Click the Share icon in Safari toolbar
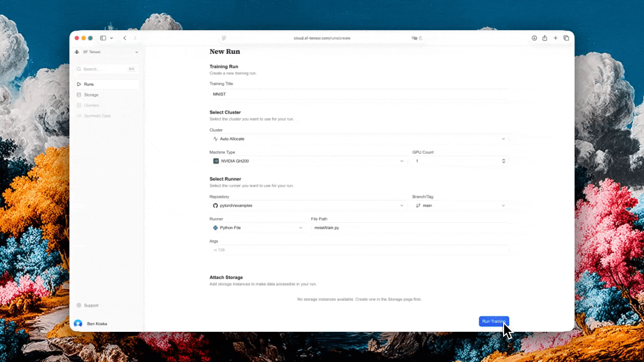 coord(545,38)
